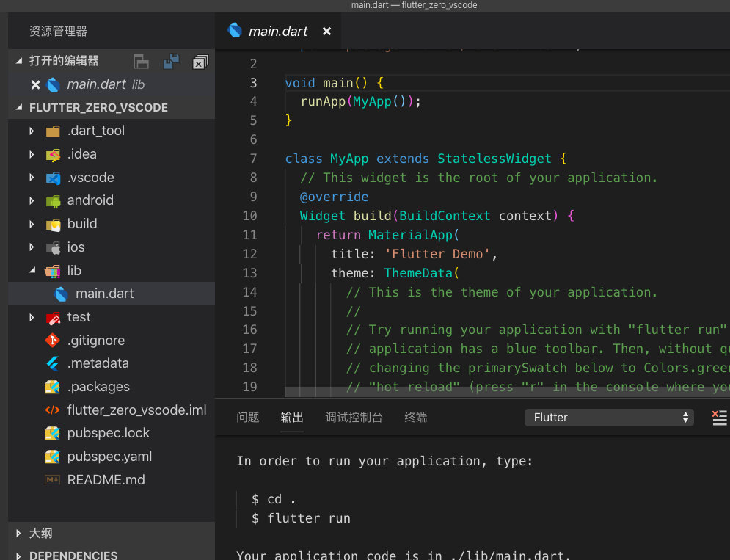This screenshot has height=560, width=730.
Task: Close main.dart in the open editors list
Action: click(35, 84)
